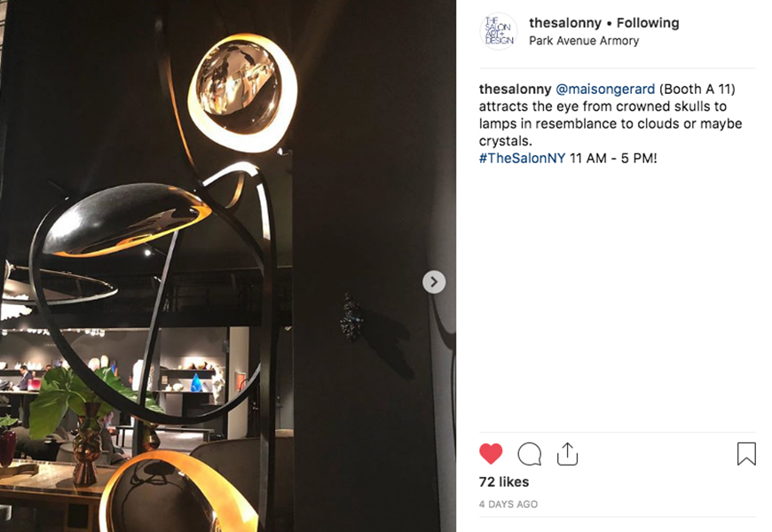Open the #TheSalonNY hashtag
Image resolution: width=772 pixels, height=532 pixels.
click(522, 159)
